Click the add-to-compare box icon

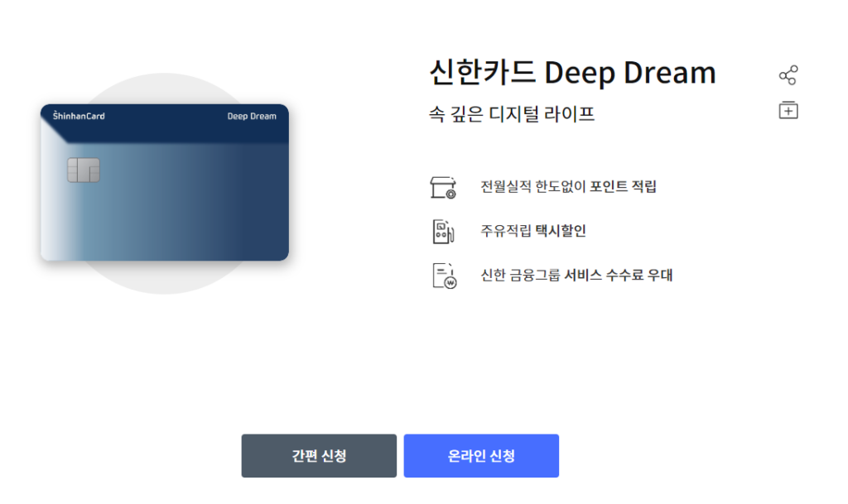coord(788,110)
